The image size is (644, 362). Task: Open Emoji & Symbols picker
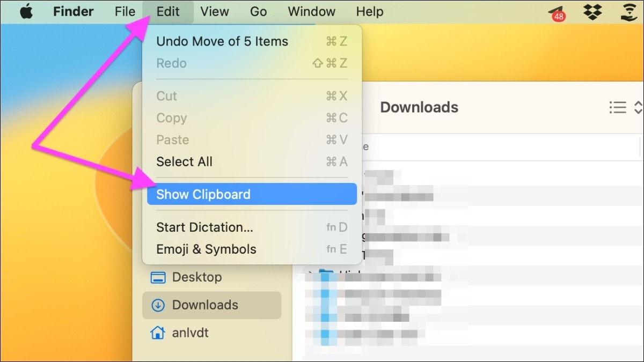click(x=252, y=249)
